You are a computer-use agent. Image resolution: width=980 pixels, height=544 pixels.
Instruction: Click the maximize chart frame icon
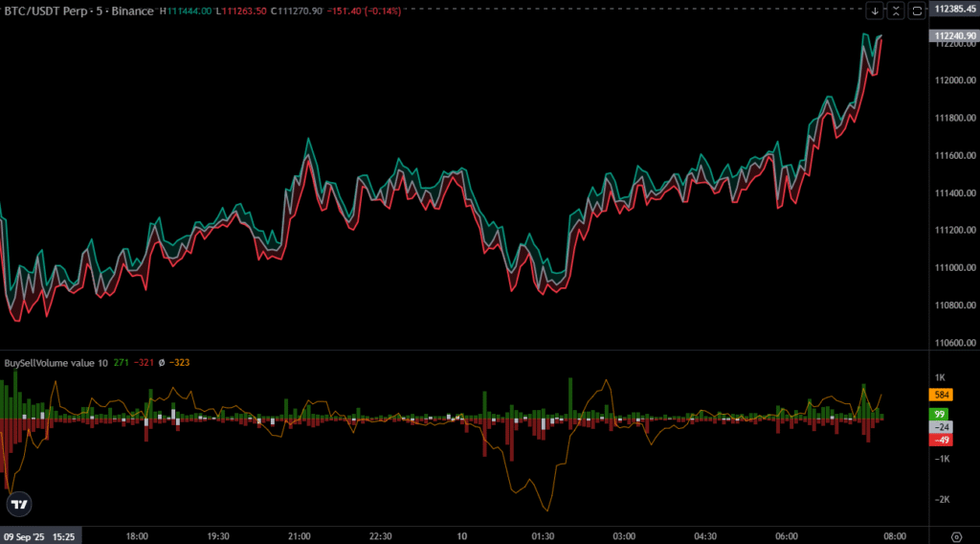click(x=916, y=11)
